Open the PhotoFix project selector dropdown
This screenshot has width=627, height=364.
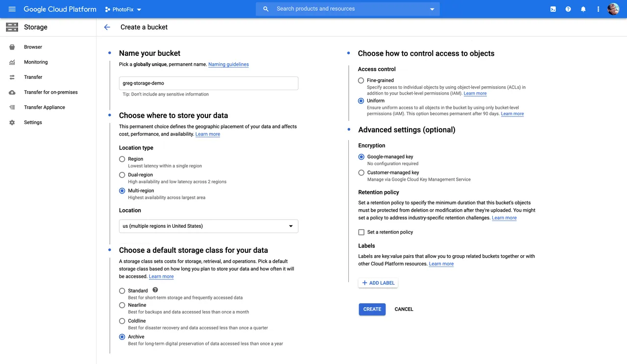coord(123,9)
